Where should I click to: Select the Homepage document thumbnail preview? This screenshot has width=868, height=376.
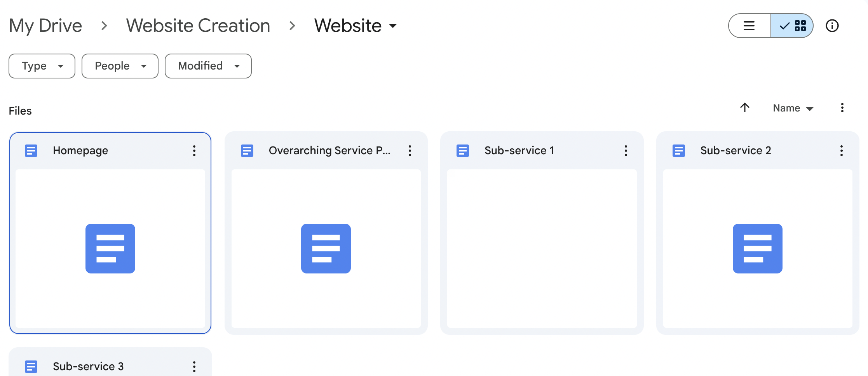(x=110, y=249)
